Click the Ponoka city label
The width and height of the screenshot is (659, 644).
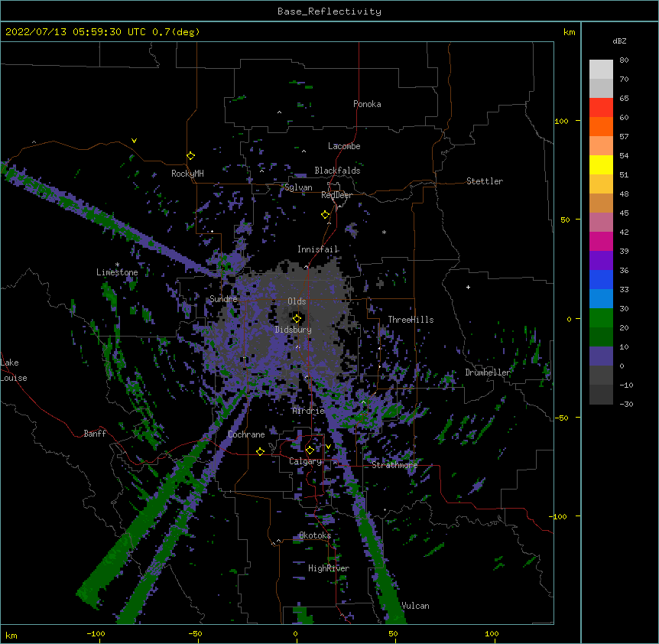[x=367, y=104]
